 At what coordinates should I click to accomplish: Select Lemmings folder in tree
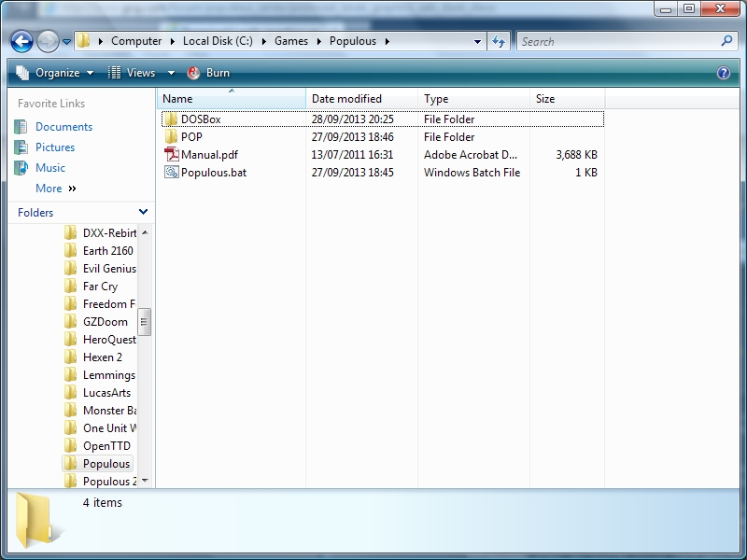[100, 375]
